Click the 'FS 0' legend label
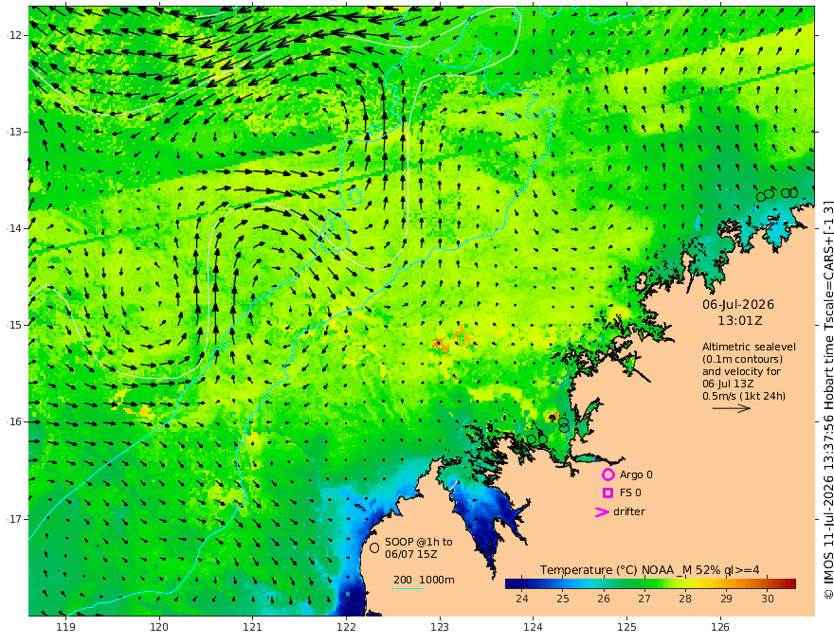 pos(630,493)
